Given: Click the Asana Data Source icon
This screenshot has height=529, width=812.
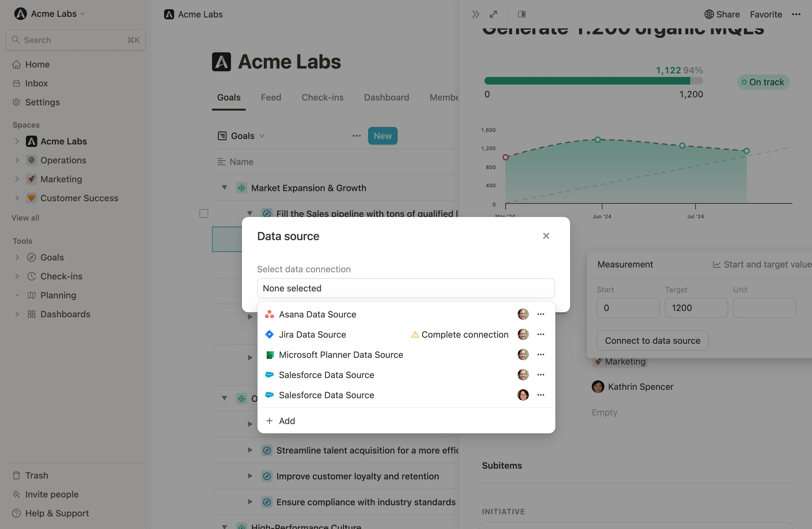Looking at the screenshot, I should (x=269, y=314).
